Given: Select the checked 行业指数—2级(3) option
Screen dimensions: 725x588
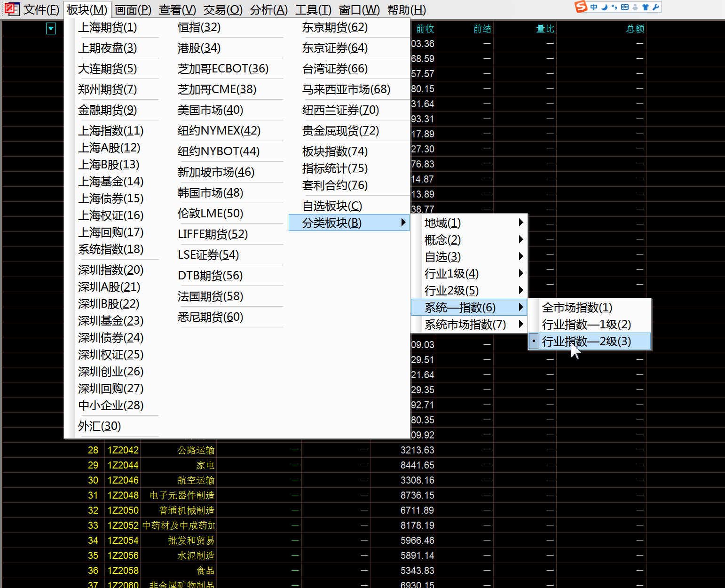Looking at the screenshot, I should [x=586, y=342].
